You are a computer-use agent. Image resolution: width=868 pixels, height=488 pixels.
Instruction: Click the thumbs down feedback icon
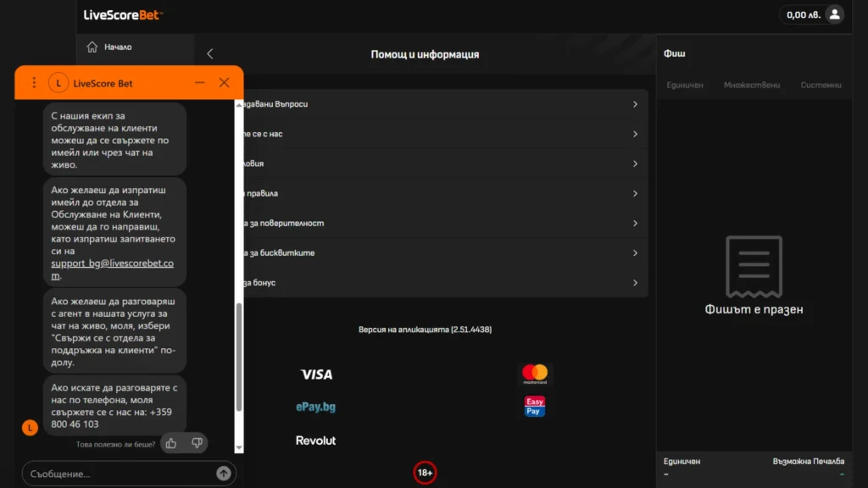[x=197, y=443]
